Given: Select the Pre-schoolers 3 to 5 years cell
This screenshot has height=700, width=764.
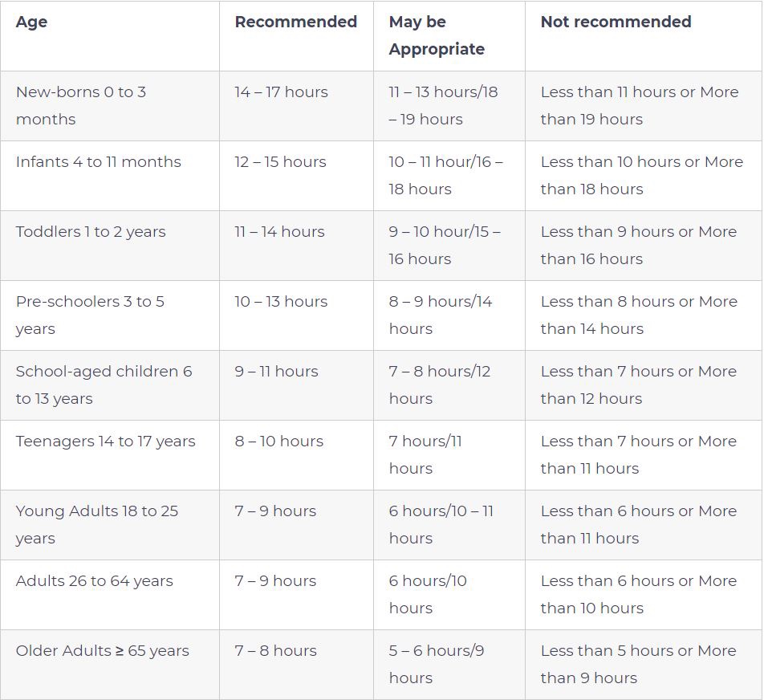Looking at the screenshot, I should (90, 315).
